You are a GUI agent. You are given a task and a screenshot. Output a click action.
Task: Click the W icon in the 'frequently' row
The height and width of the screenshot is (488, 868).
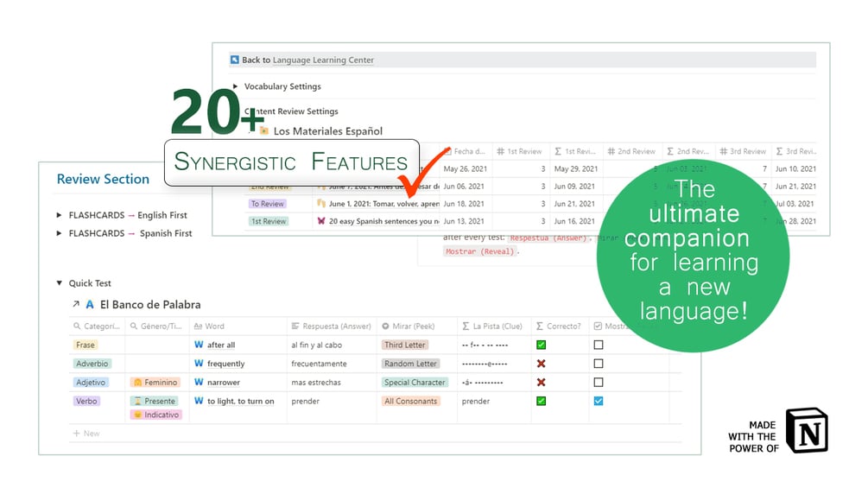199,364
